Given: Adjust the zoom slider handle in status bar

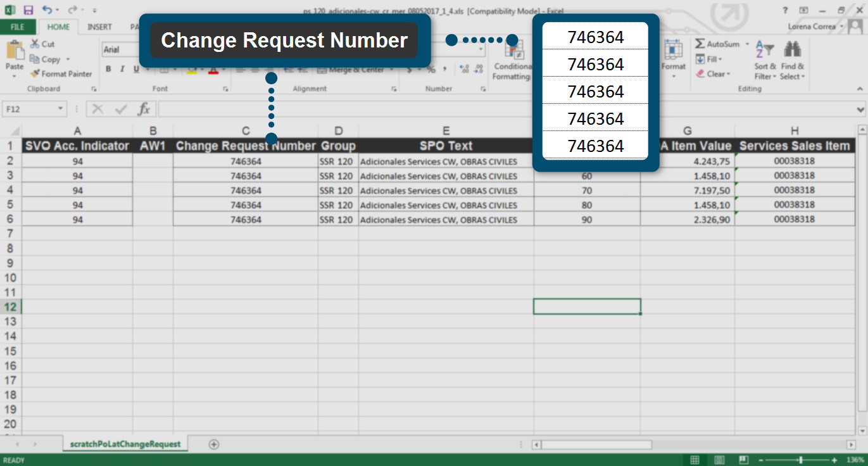Looking at the screenshot, I should click(x=801, y=460).
